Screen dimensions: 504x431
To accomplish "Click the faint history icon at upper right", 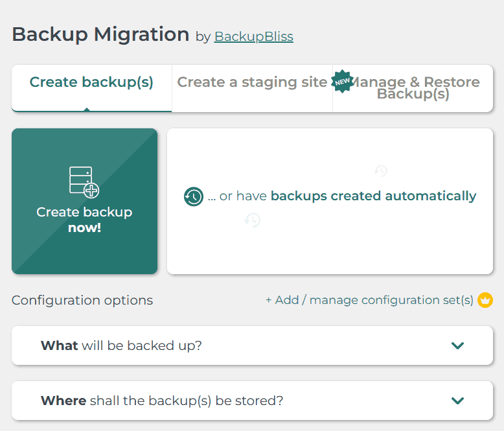I will 381,171.
